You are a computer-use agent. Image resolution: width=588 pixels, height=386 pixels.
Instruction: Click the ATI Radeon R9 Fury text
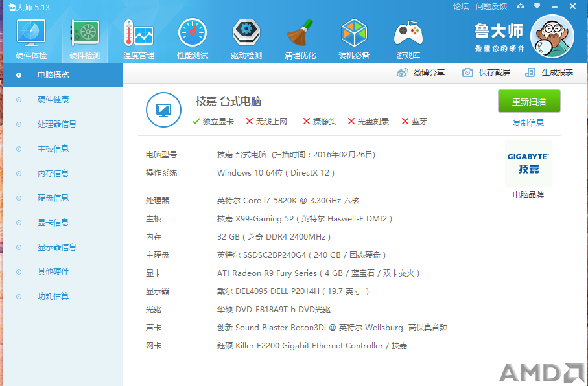[318, 273]
